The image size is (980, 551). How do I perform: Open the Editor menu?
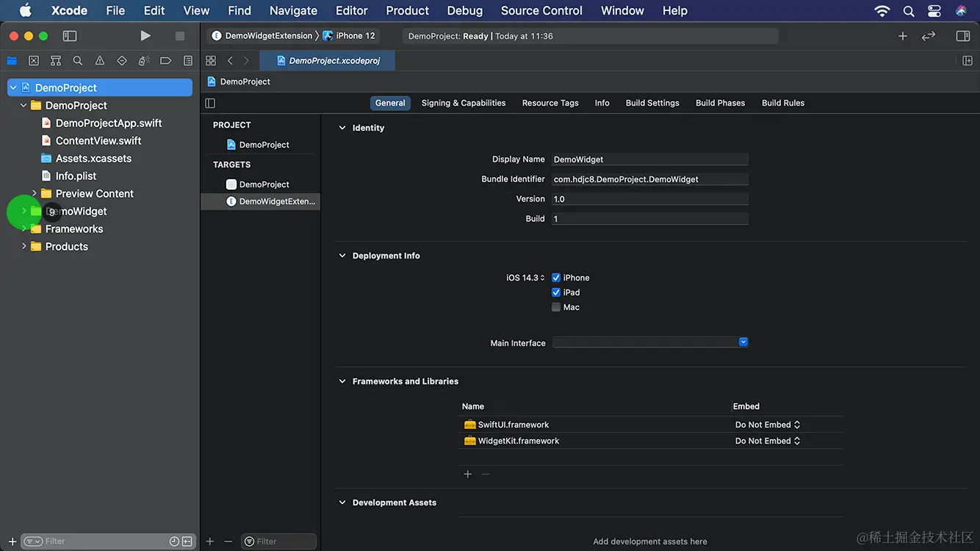351,11
